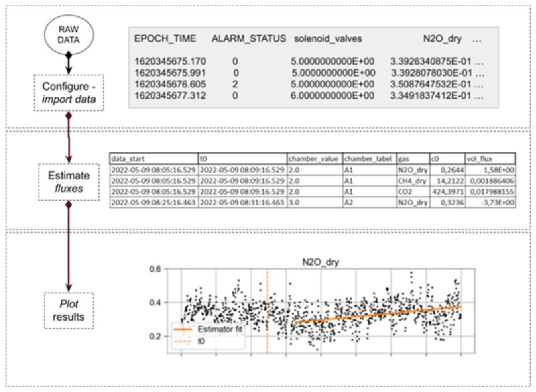Click the ALARM_STATUS column header
The width and height of the screenshot is (536, 392).
click(249, 38)
